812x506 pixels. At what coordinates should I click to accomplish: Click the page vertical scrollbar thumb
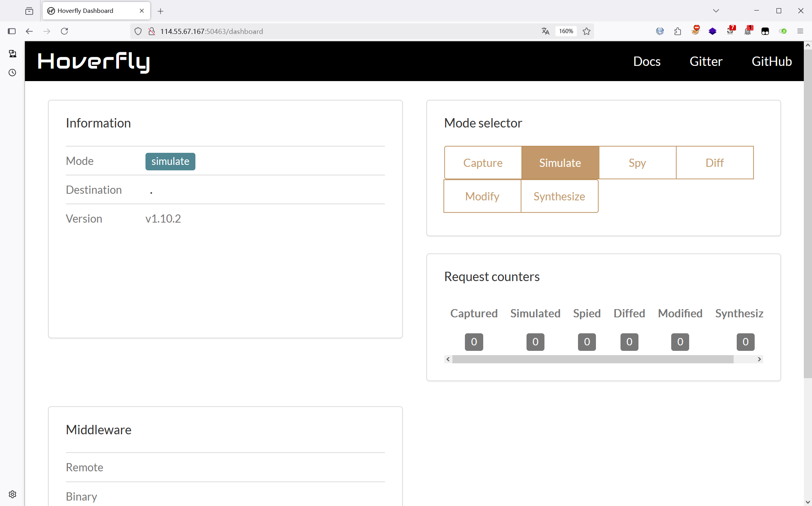click(808, 214)
